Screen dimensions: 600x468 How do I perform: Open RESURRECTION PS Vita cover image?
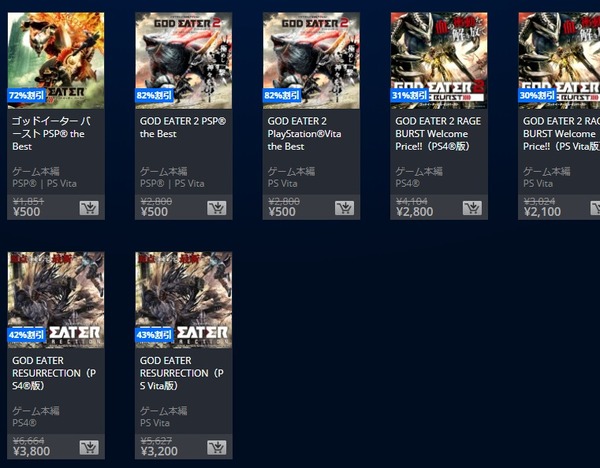pos(184,300)
